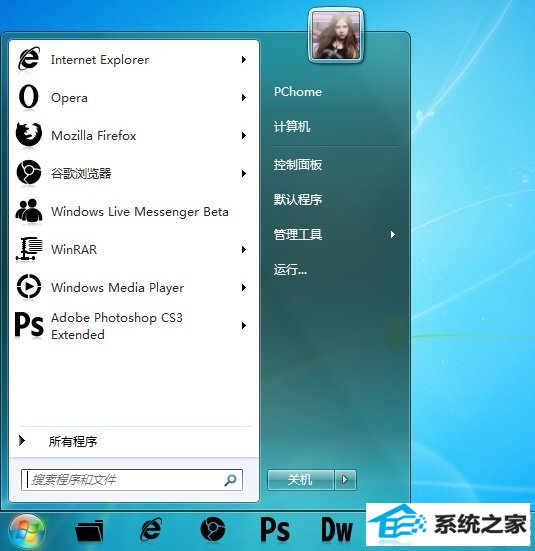Expand the Adobe Photoshop CS3 jump list arrow
The width and height of the screenshot is (535, 551).
point(244,325)
